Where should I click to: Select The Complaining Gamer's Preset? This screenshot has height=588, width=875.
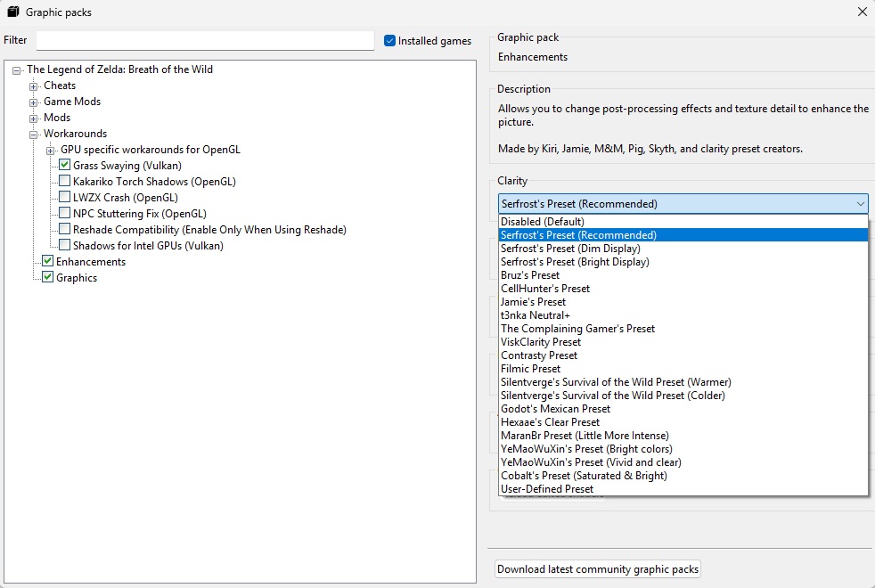click(683, 329)
